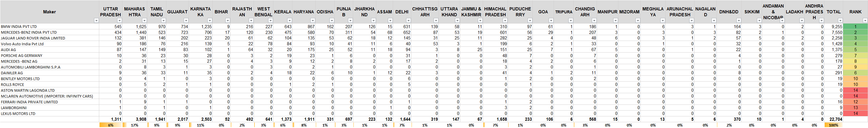This screenshot has width=868, height=128.
Task: Select the MCLAREN AUTOMOTIVE importer cell
Action: 49,96
